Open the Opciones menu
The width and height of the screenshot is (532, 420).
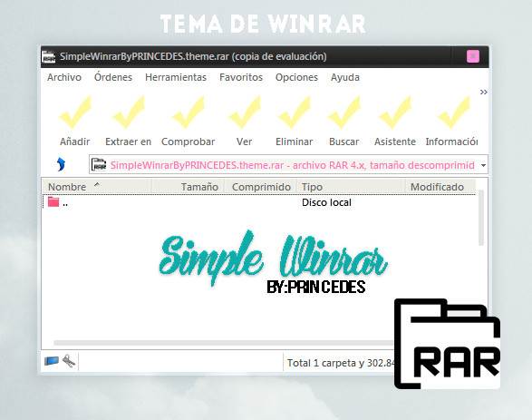296,77
